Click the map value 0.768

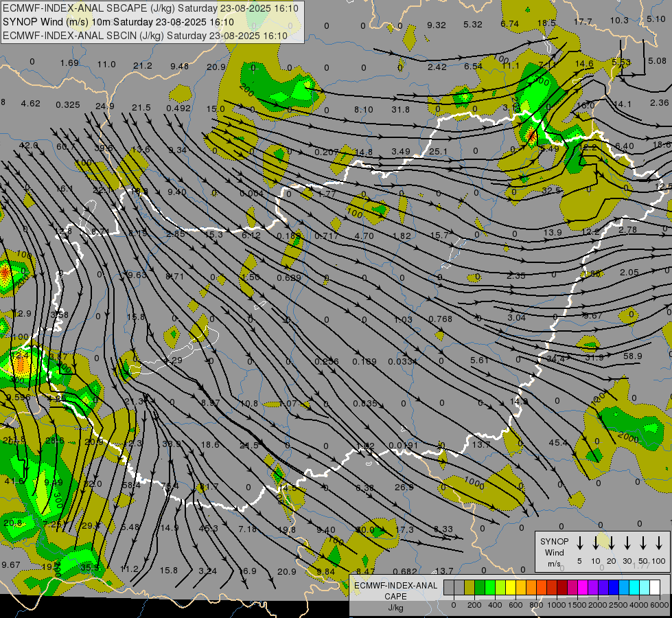pos(440,319)
